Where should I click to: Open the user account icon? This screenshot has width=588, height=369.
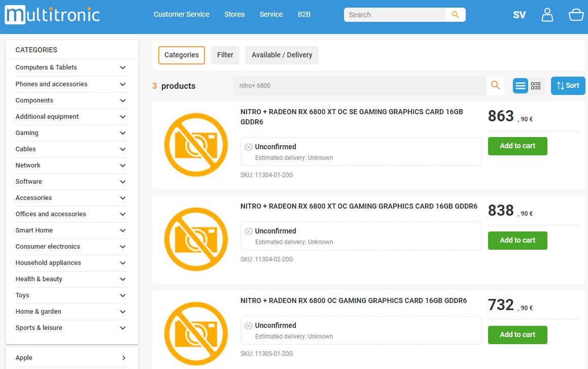point(547,15)
